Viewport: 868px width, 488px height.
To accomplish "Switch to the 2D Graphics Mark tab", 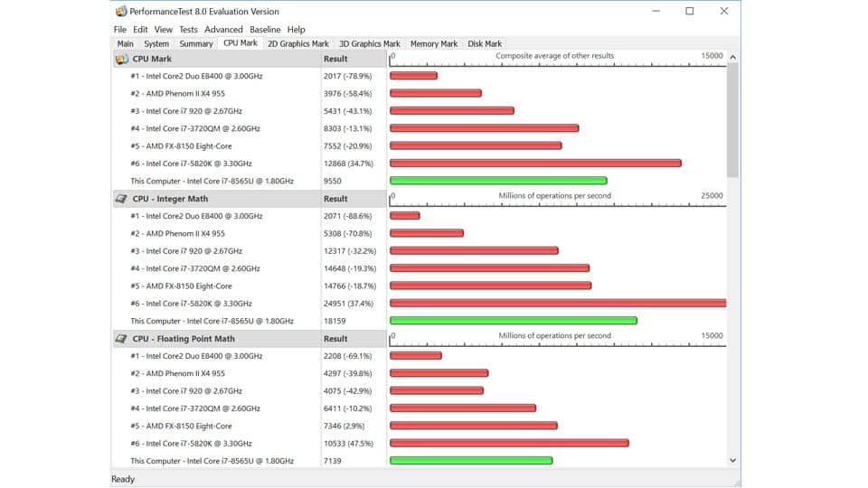I will (x=297, y=43).
